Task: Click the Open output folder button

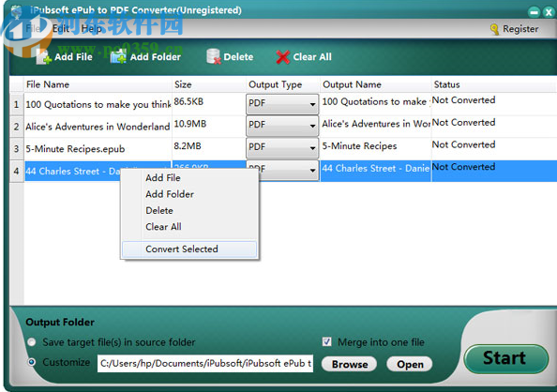Action: tap(410, 364)
